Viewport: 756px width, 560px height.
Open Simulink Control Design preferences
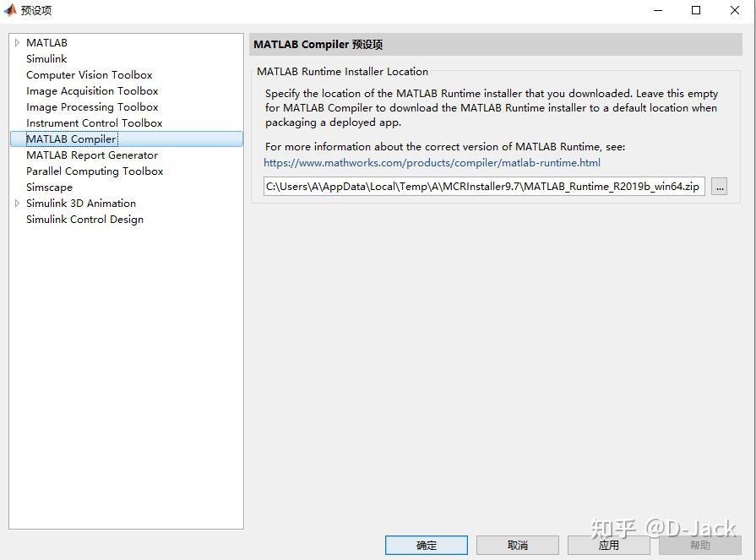[84, 219]
